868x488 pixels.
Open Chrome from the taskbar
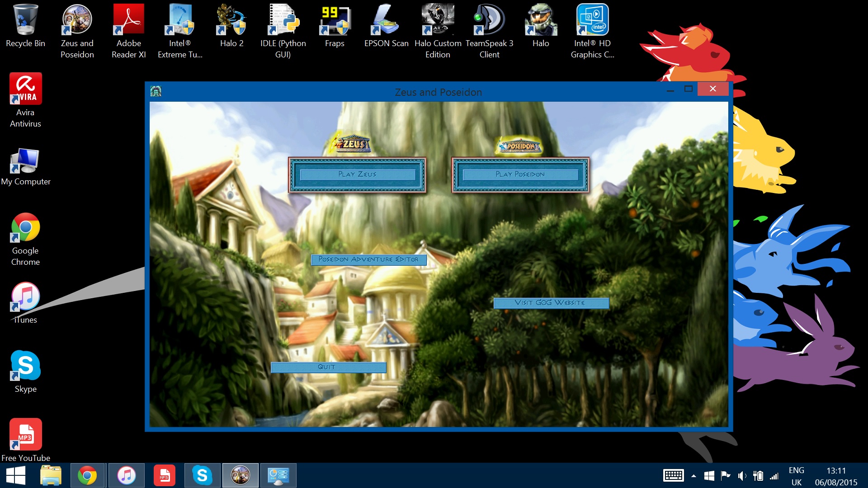pos(87,475)
